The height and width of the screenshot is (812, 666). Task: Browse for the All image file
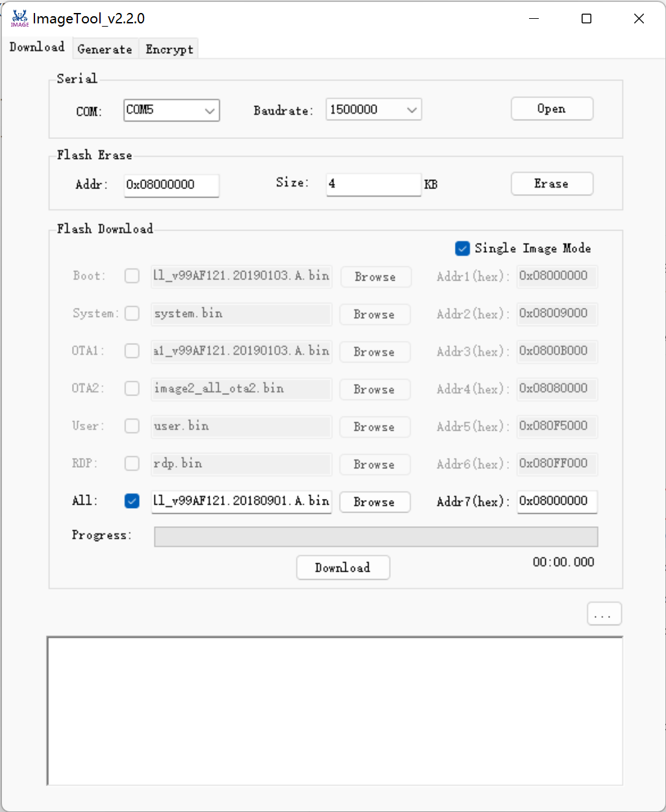pos(374,502)
